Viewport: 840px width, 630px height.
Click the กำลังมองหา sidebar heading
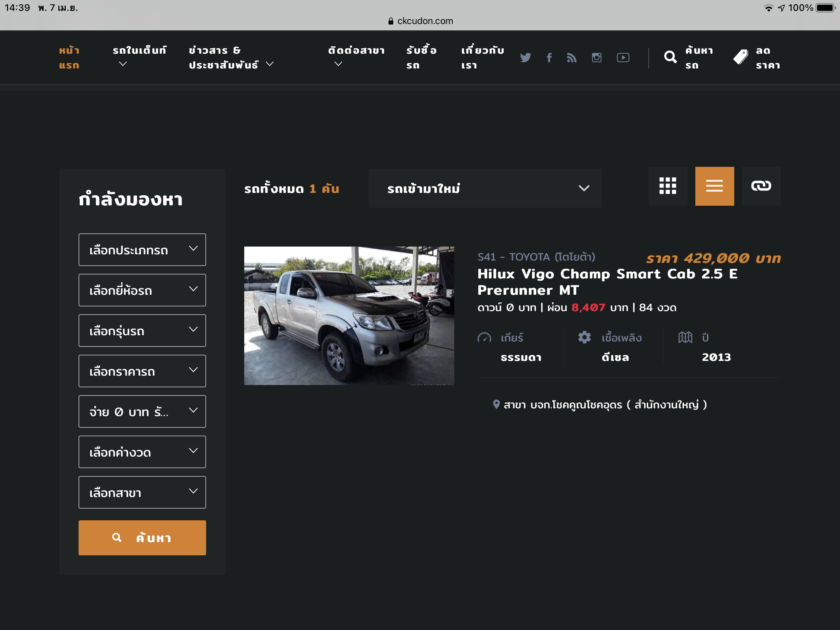pyautogui.click(x=131, y=199)
